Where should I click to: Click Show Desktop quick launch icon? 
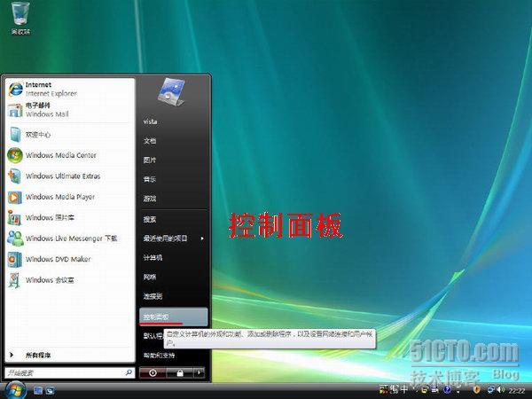click(38, 391)
